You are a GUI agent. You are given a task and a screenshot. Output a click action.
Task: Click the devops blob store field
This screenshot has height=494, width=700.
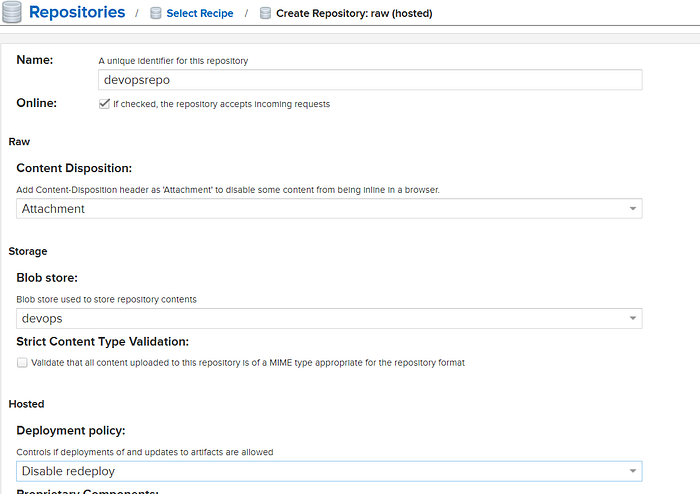point(329,318)
